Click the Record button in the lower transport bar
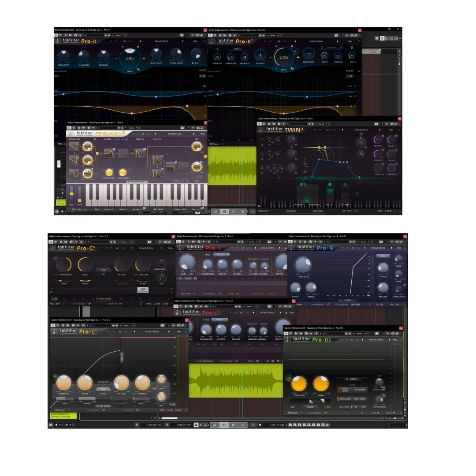 point(243,425)
